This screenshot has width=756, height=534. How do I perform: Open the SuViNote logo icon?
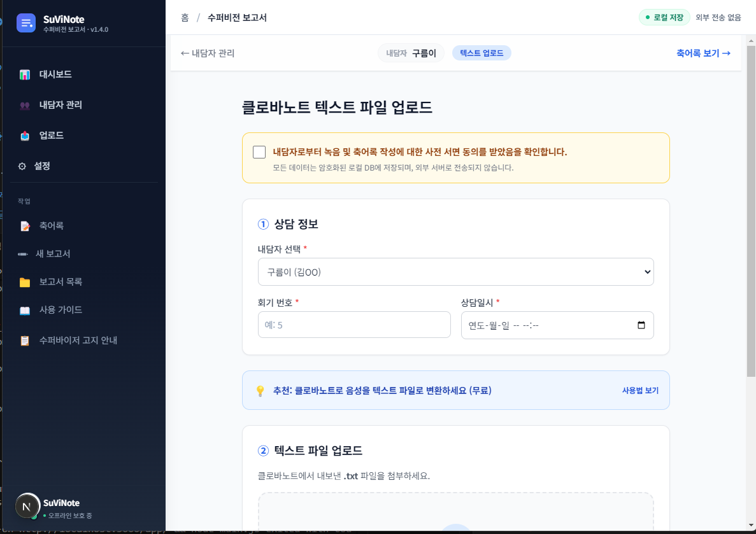pos(25,23)
